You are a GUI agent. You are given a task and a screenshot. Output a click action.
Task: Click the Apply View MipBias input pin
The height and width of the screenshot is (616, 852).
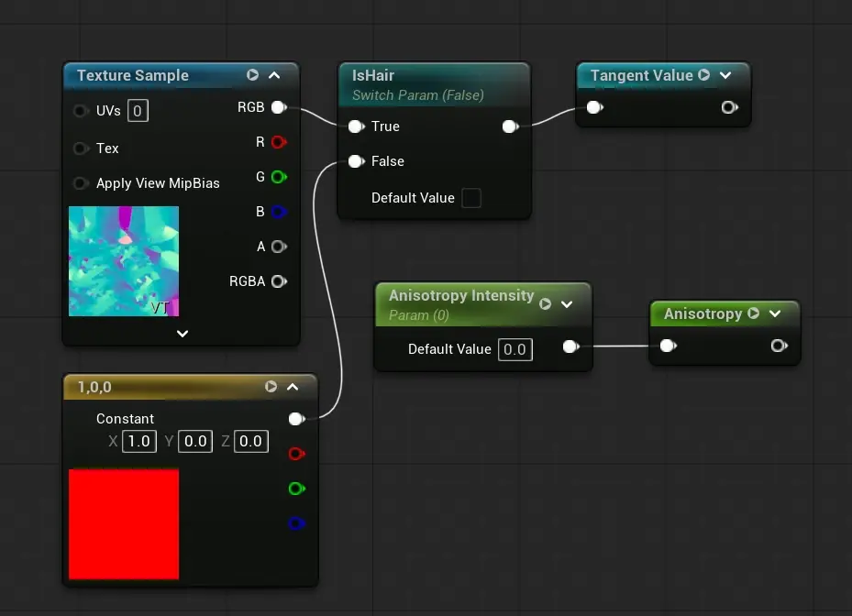(x=81, y=183)
